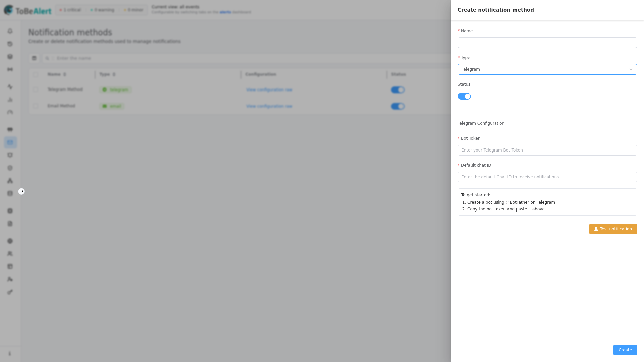Click the pulse activity icon in sidebar

[10, 87]
